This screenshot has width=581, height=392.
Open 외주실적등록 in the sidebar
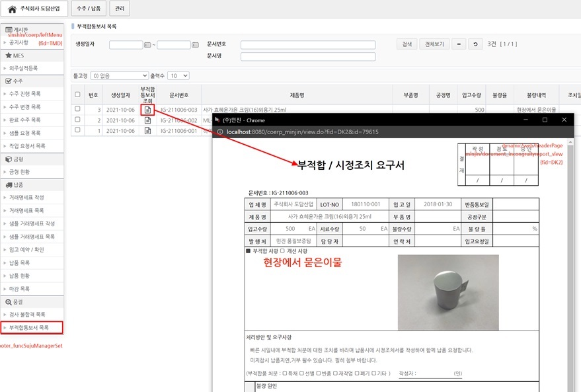23,68
